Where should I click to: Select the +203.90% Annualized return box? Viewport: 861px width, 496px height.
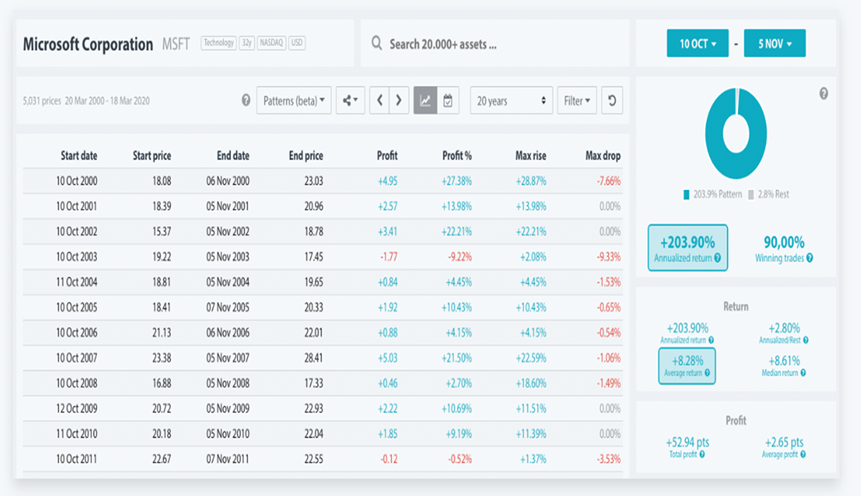coord(687,248)
